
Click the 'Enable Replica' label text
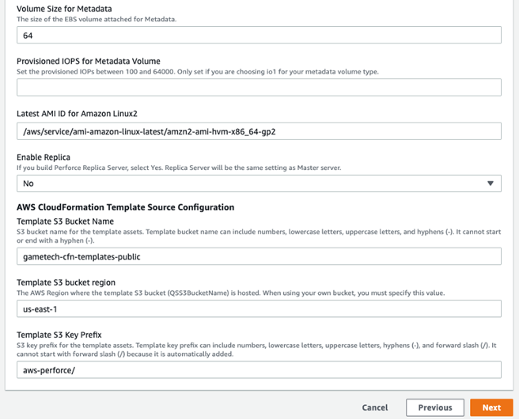tap(44, 157)
